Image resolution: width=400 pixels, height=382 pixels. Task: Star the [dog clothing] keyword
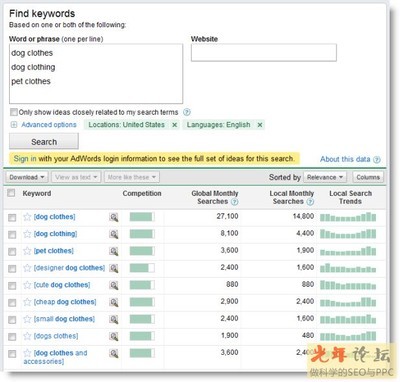[27, 234]
